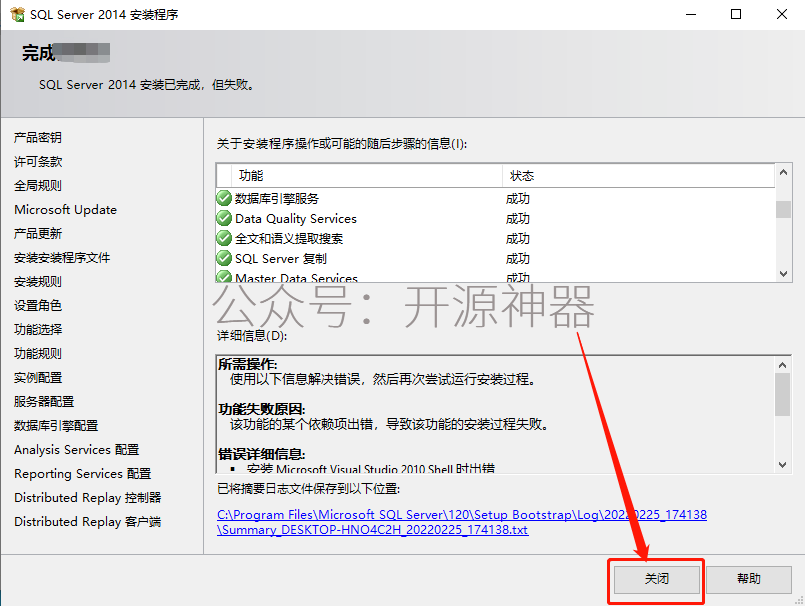Select 安装安装程序文件 step in sidebar
Viewport: 805px width, 606px height.
pyautogui.click(x=62, y=258)
